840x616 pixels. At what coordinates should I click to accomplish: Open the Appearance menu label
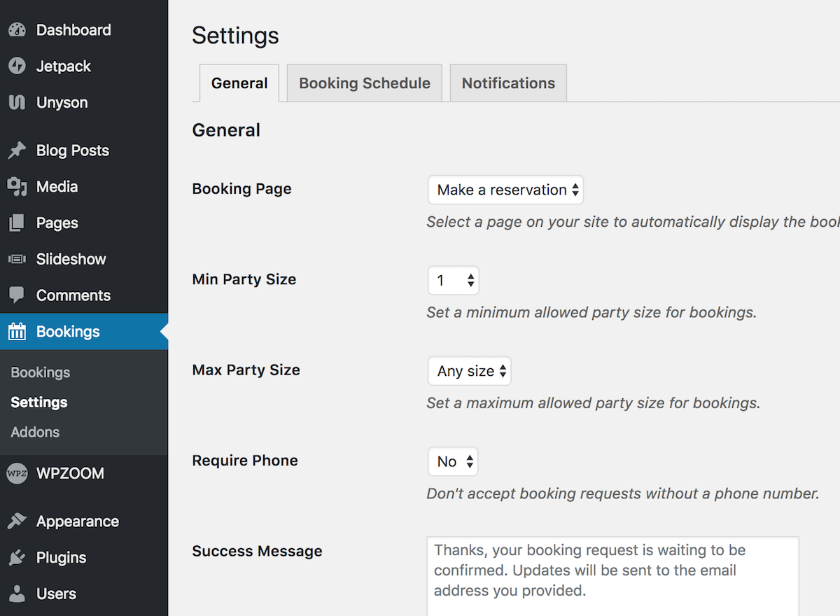(x=78, y=521)
